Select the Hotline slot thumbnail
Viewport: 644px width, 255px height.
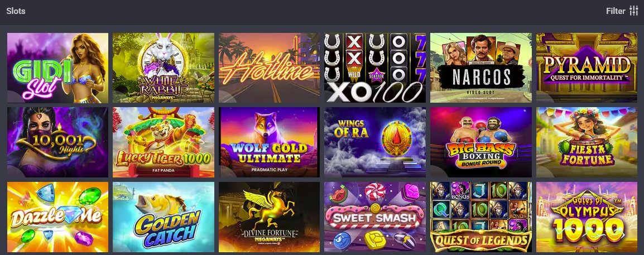point(269,68)
